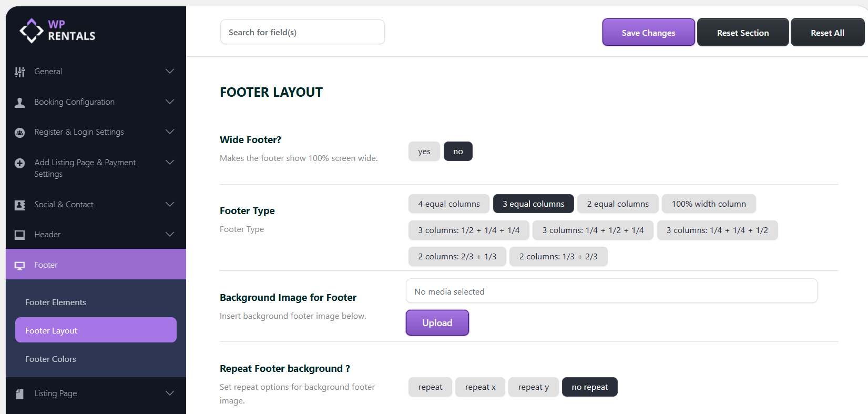Expand the General menu chevron
The width and height of the screenshot is (868, 414).
[x=170, y=71]
